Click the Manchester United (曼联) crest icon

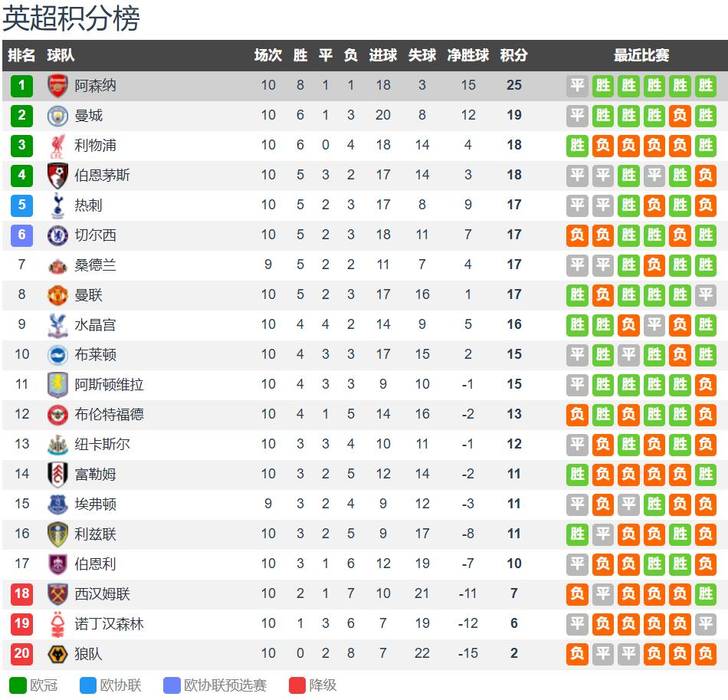click(57, 294)
